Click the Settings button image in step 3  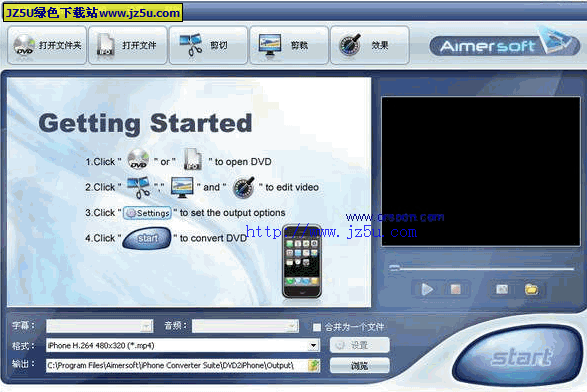click(x=147, y=213)
